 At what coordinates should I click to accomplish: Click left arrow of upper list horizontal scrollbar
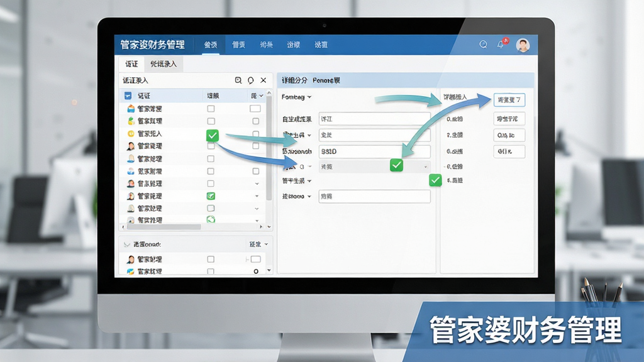[x=123, y=226]
